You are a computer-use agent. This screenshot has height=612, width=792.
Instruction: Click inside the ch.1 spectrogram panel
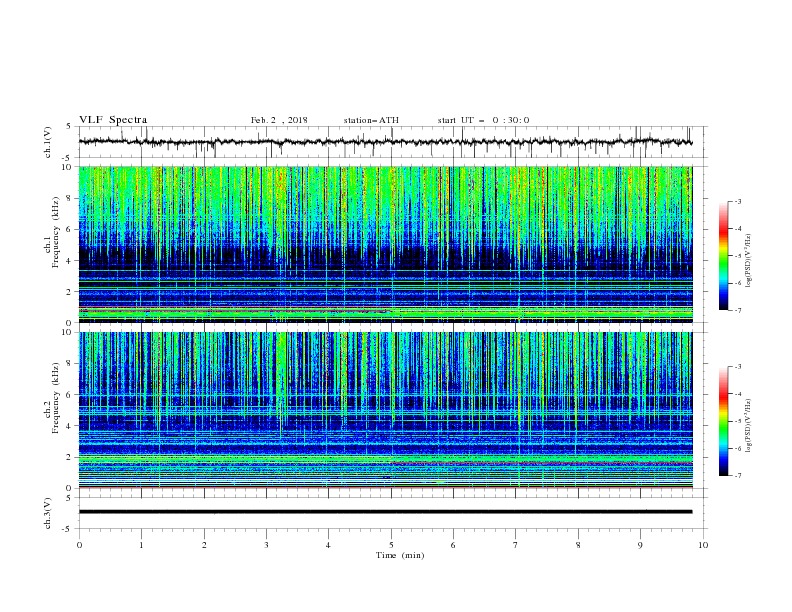(385, 244)
